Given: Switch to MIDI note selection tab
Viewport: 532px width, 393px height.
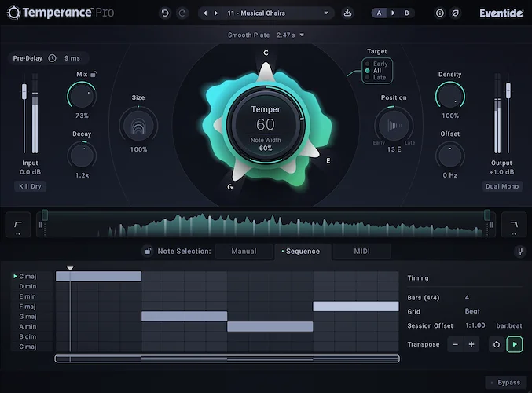Looking at the screenshot, I should [x=361, y=252].
